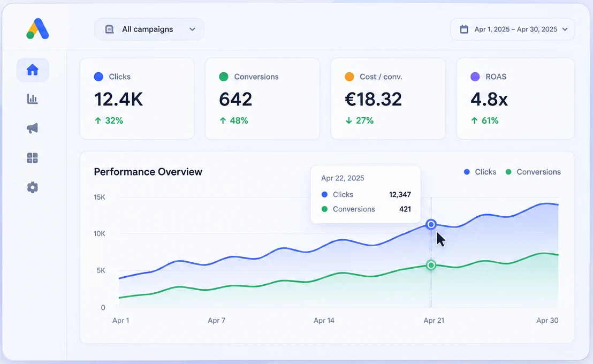Expand the All campaigns dropdown
The height and width of the screenshot is (364, 593).
coord(149,29)
